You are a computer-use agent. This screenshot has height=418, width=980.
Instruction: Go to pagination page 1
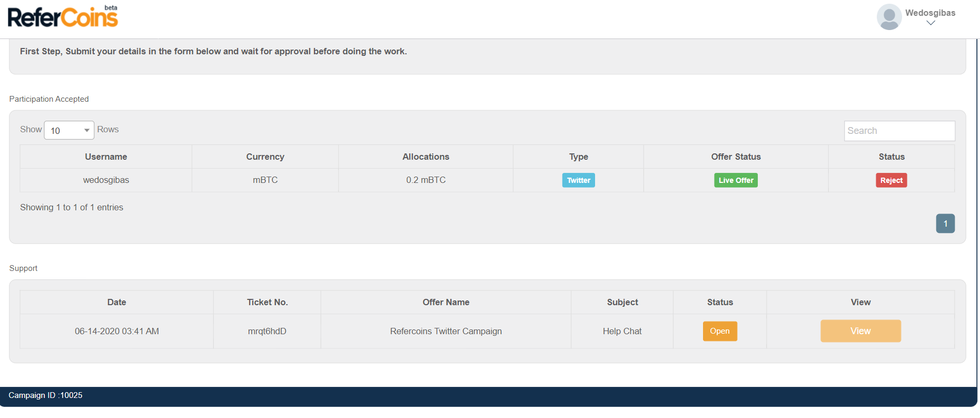point(945,223)
